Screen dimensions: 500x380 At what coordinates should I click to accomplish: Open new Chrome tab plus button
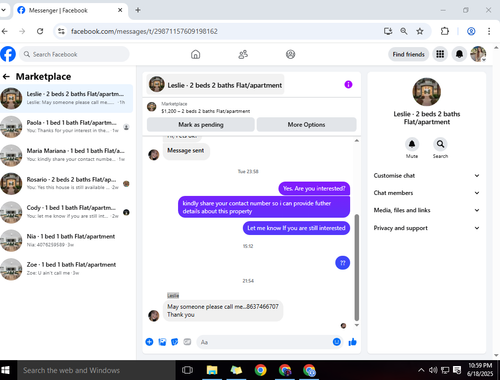click(138, 10)
